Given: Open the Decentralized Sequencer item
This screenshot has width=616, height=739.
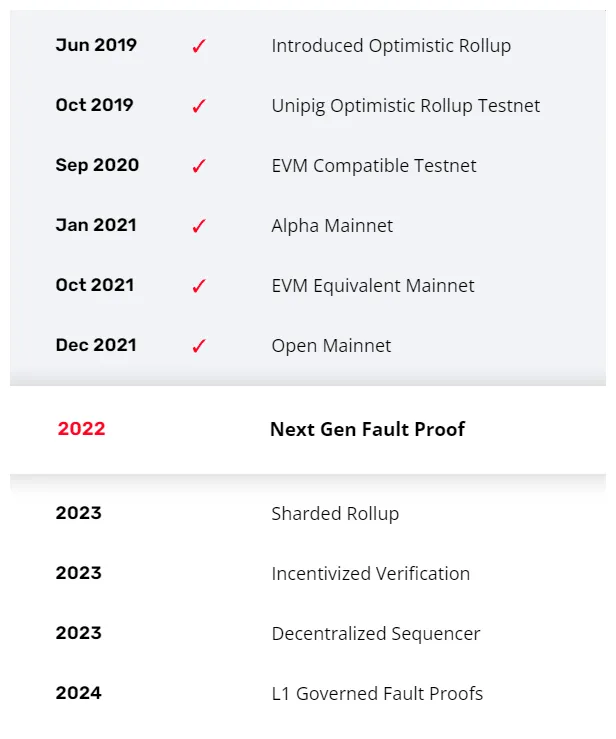Looking at the screenshot, I should pos(375,634).
